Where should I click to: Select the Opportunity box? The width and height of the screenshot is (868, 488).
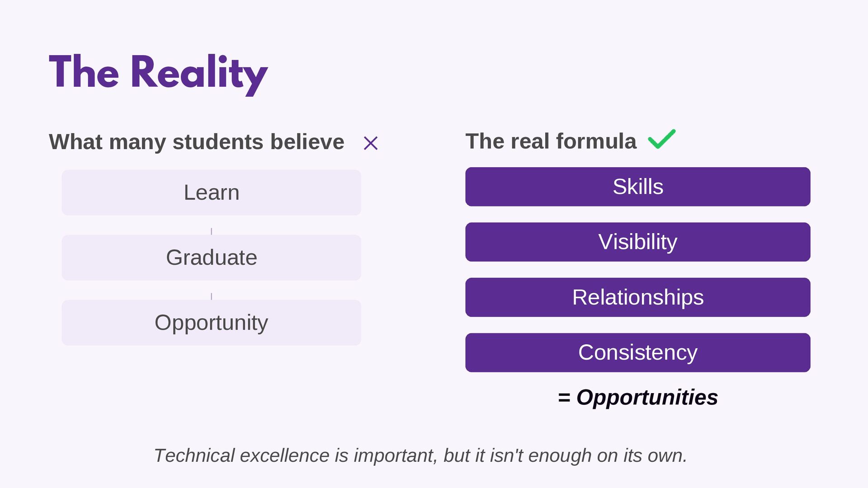211,323
